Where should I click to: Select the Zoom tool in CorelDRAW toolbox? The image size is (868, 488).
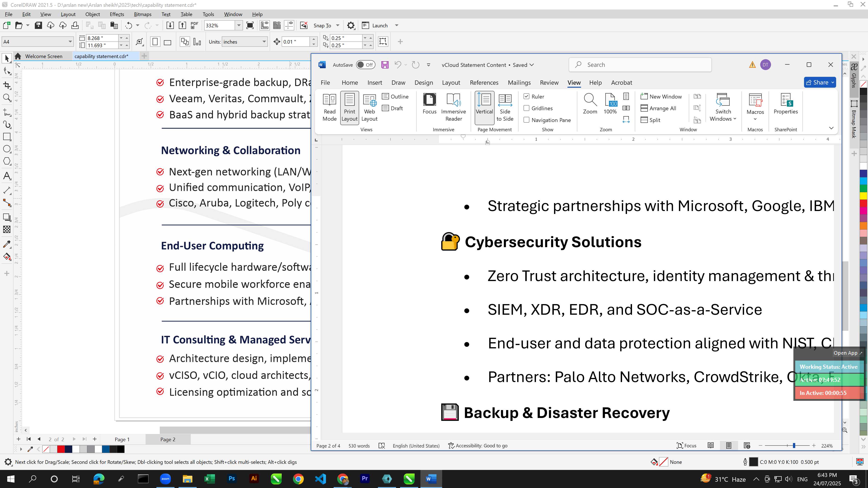tap(7, 98)
